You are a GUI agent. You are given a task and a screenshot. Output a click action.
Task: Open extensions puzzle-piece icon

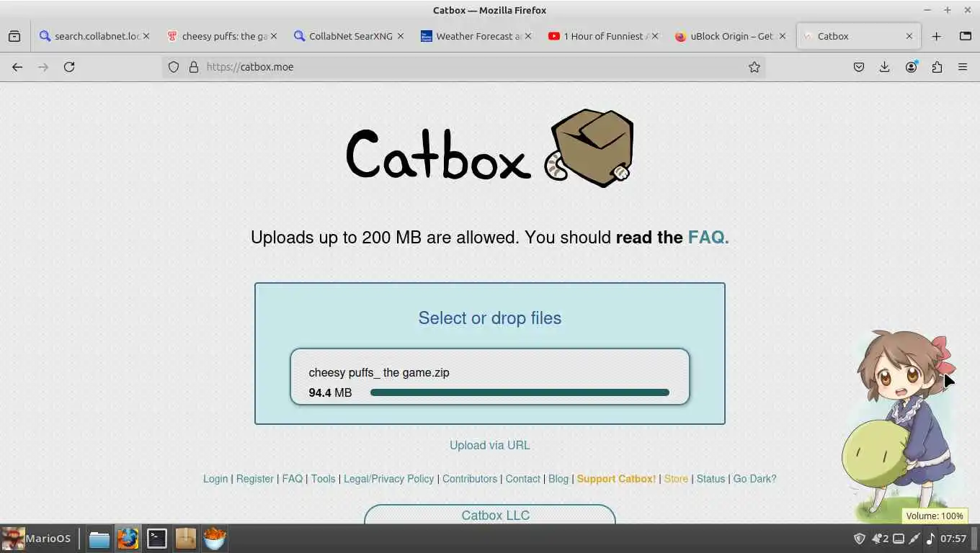[937, 67]
